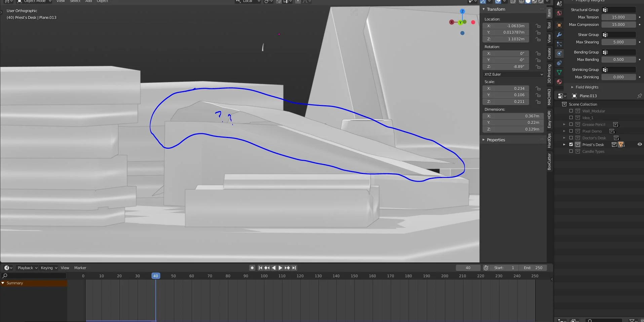This screenshot has height=322, width=644.
Task: Jump to the end frame
Action: 294,268
